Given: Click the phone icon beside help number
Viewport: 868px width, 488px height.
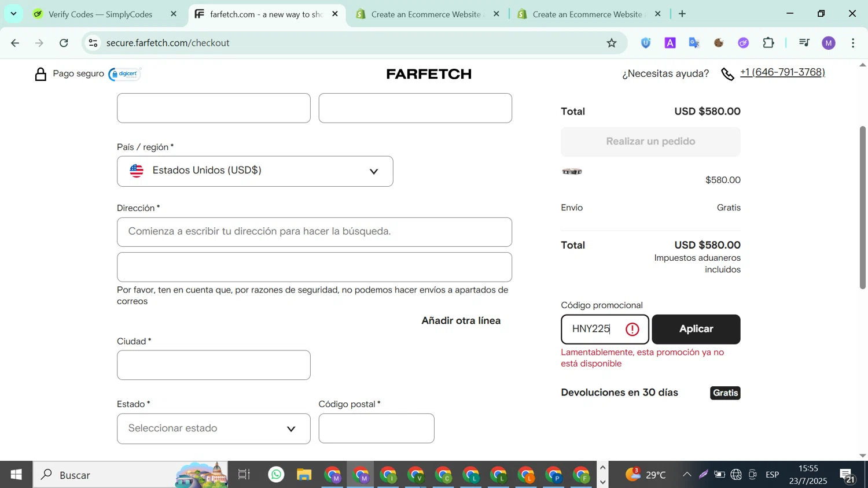Looking at the screenshot, I should [727, 74].
